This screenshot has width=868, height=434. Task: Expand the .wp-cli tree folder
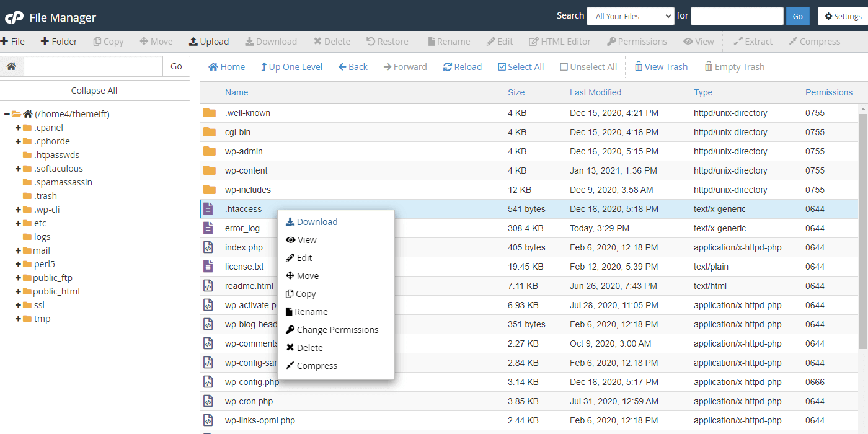click(19, 210)
